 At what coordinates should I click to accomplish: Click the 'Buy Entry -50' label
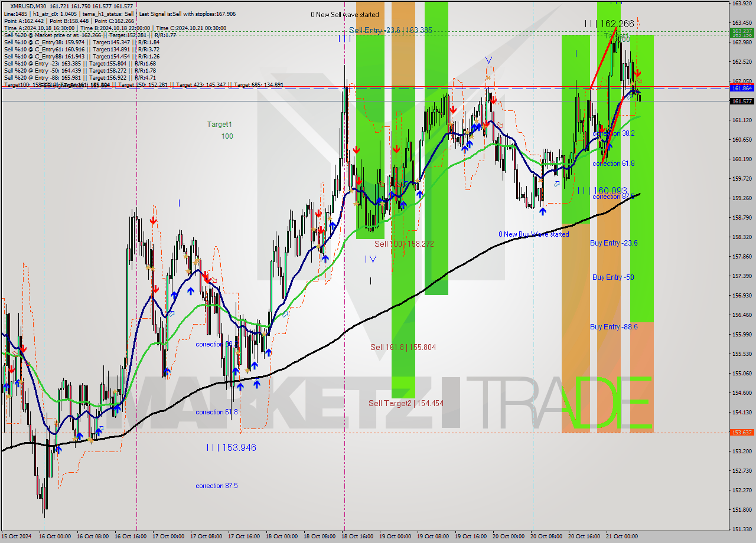point(613,277)
